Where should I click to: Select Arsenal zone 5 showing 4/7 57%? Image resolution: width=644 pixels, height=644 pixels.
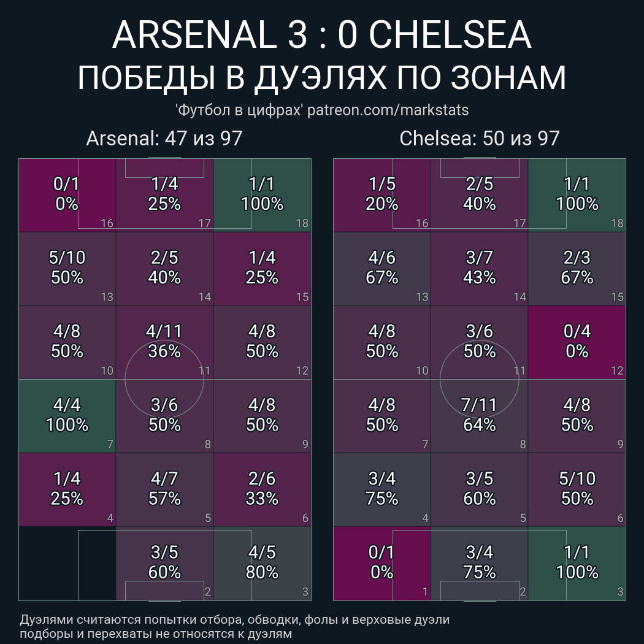[x=165, y=489]
